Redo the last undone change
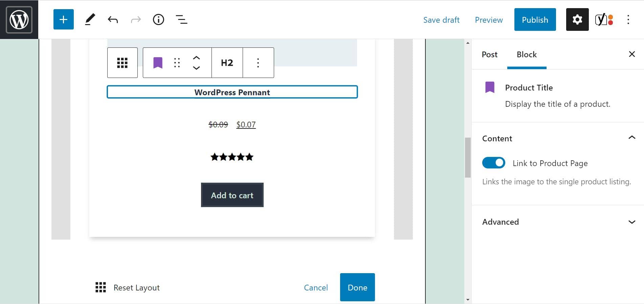 click(136, 20)
